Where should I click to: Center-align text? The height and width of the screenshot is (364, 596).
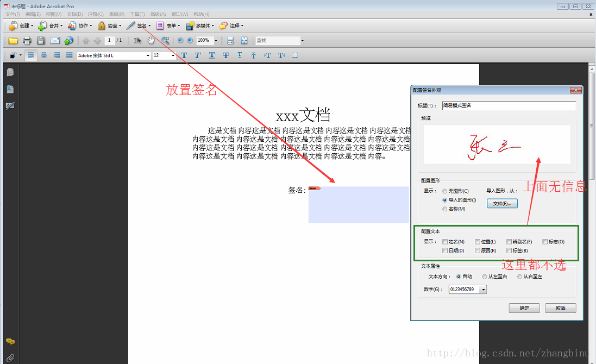[x=44, y=55]
